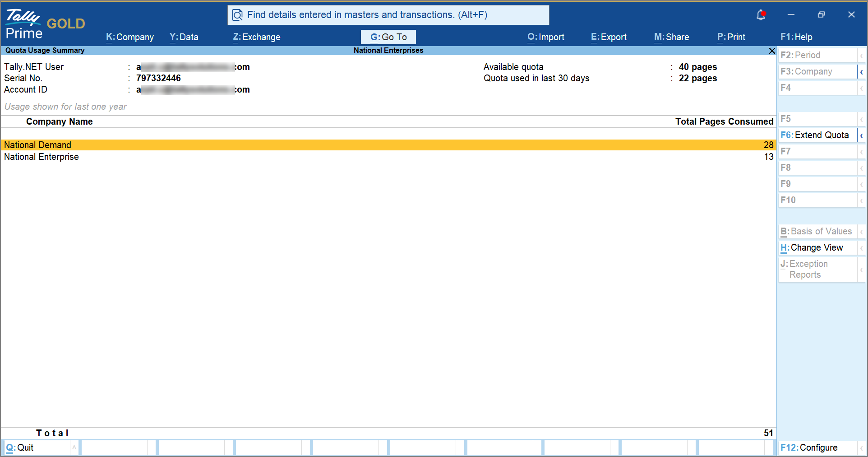Click the 13 pages consumed value
Image resolution: width=868 pixels, height=457 pixels.
click(x=769, y=157)
